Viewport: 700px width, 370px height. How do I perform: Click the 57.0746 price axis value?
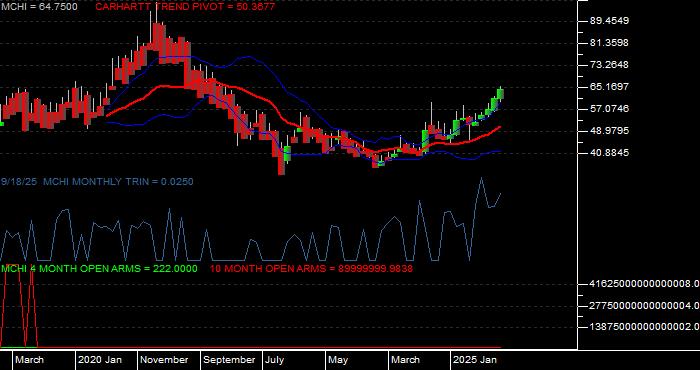tap(609, 108)
